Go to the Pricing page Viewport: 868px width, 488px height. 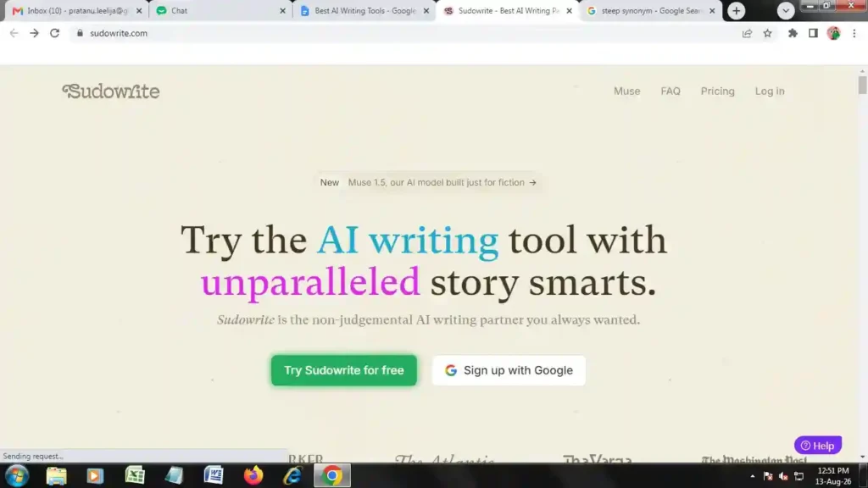click(717, 91)
